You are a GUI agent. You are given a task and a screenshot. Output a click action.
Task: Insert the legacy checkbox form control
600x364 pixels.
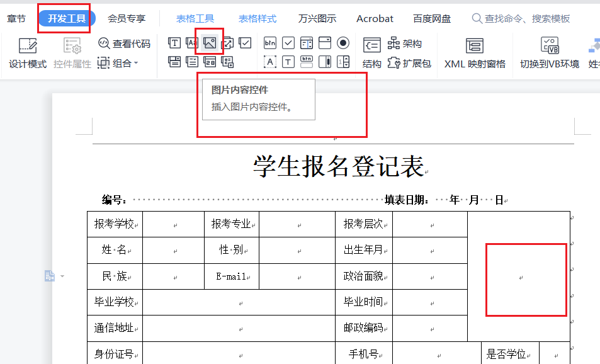(x=288, y=43)
